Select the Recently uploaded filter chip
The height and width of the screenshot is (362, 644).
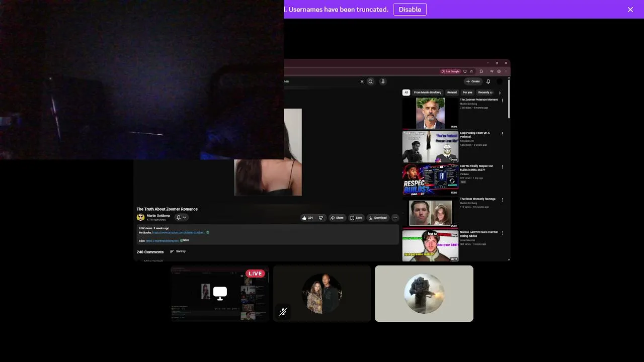point(486,93)
